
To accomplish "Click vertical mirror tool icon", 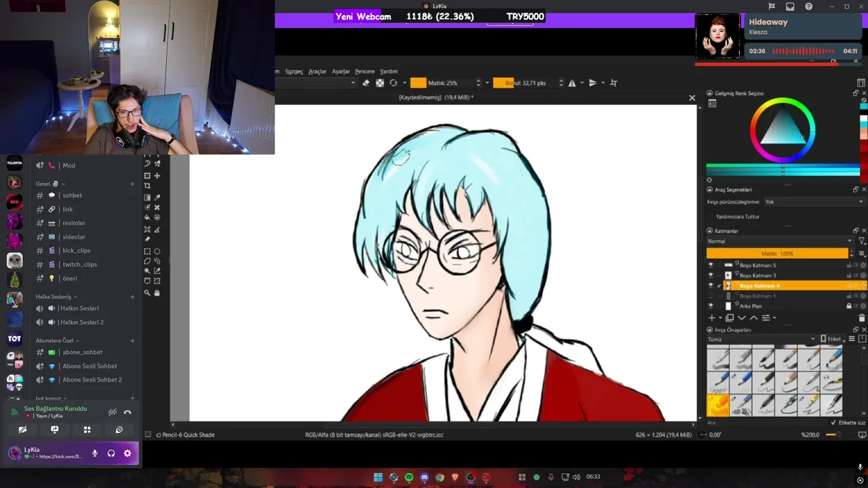I will 593,83.
